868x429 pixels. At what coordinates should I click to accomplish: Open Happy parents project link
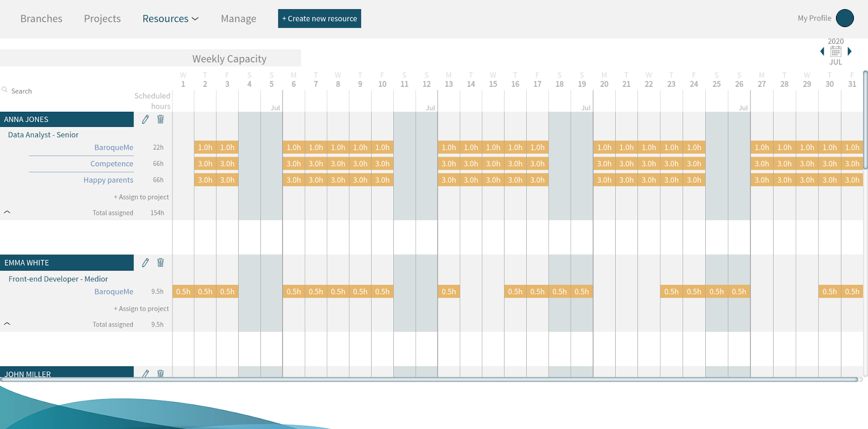tap(108, 180)
